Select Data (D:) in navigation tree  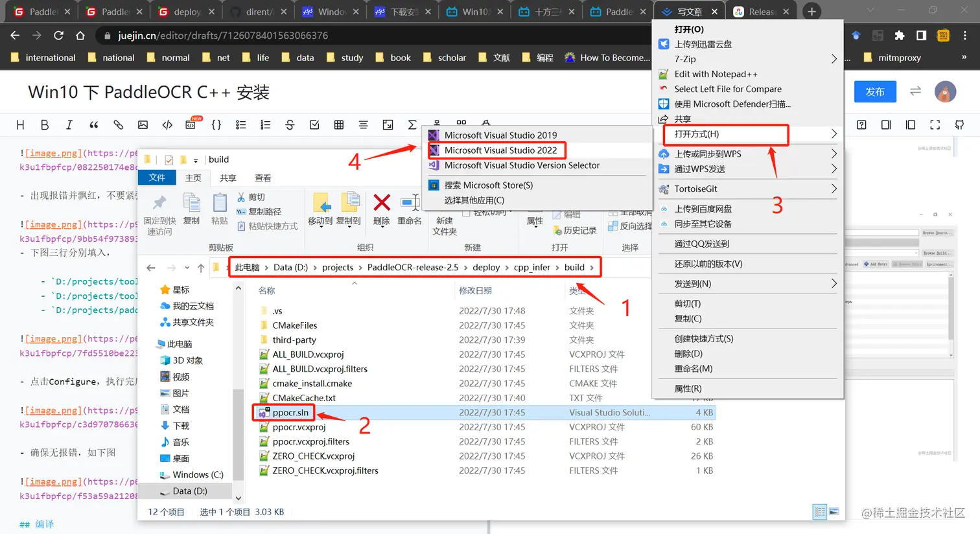click(x=190, y=491)
